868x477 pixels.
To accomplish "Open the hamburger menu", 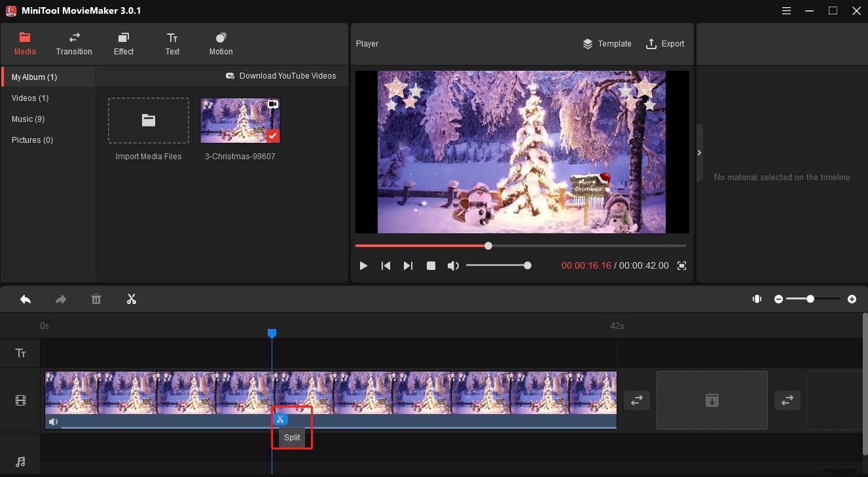I will pyautogui.click(x=786, y=10).
